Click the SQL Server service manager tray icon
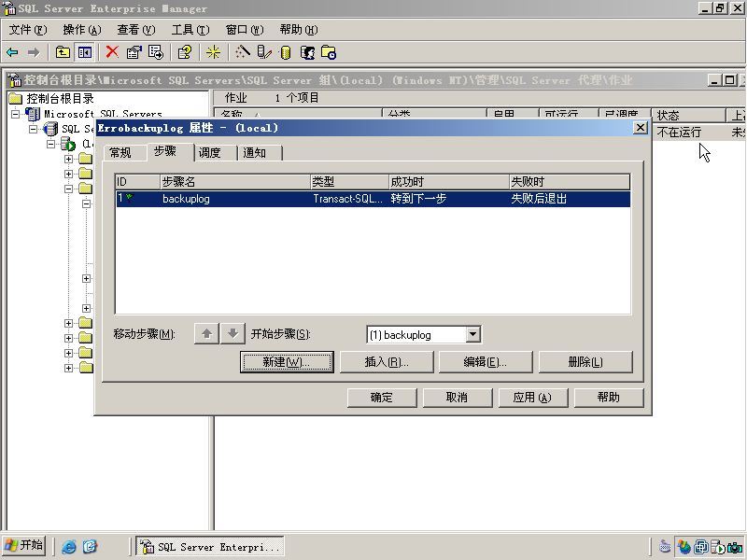The width and height of the screenshot is (747, 560). [x=717, y=547]
